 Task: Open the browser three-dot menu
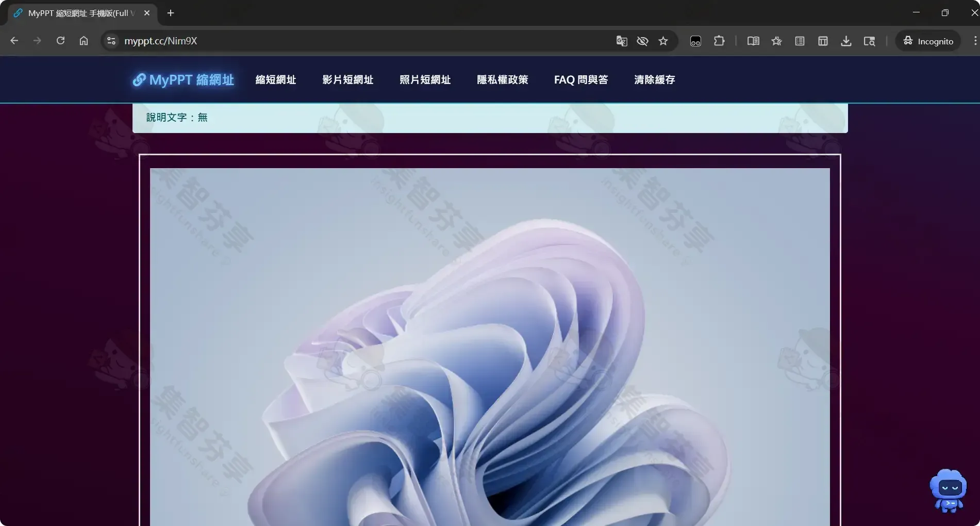tap(975, 41)
